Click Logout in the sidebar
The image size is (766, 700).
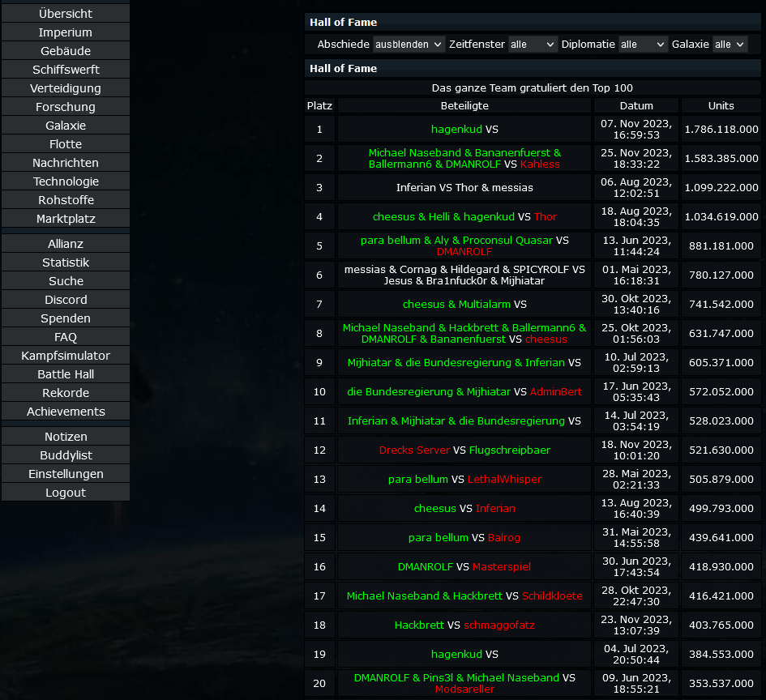click(66, 493)
